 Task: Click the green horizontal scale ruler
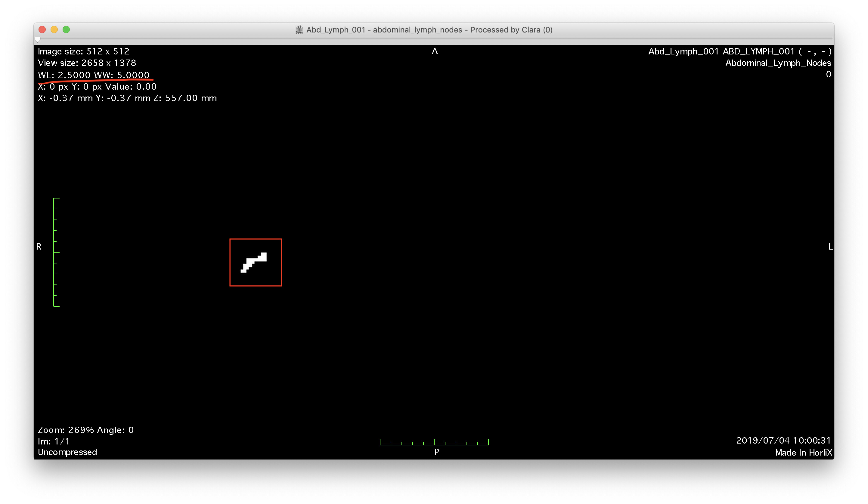click(x=434, y=442)
